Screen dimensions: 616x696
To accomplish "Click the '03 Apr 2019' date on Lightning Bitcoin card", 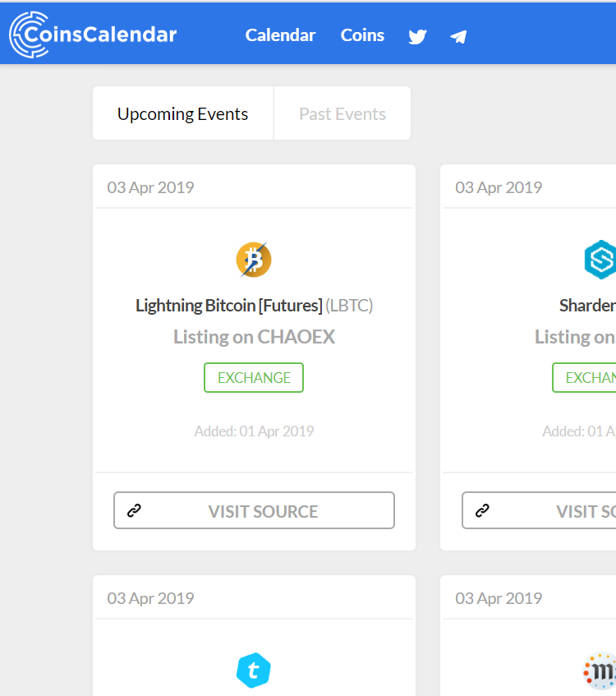I will 150,187.
